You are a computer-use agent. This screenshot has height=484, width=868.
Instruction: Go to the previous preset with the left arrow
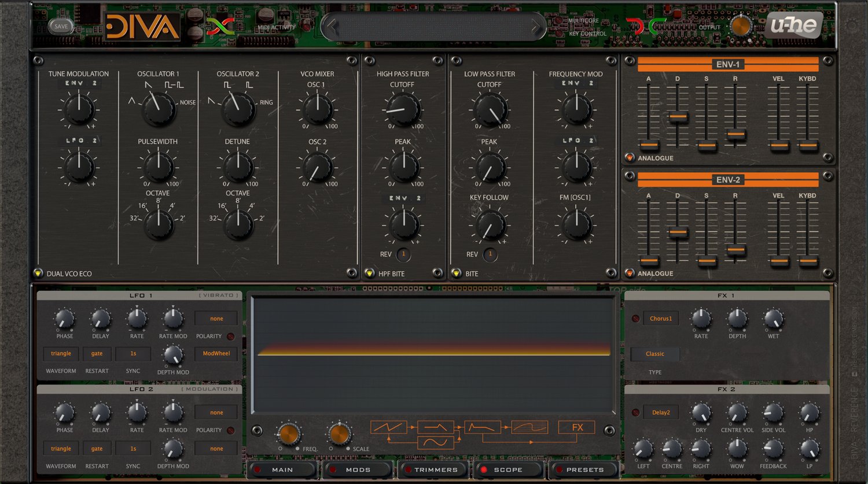(331, 26)
